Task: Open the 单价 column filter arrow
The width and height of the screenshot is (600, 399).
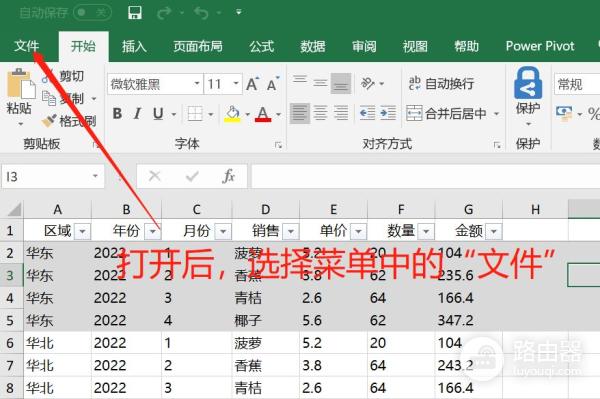Action: [358, 231]
